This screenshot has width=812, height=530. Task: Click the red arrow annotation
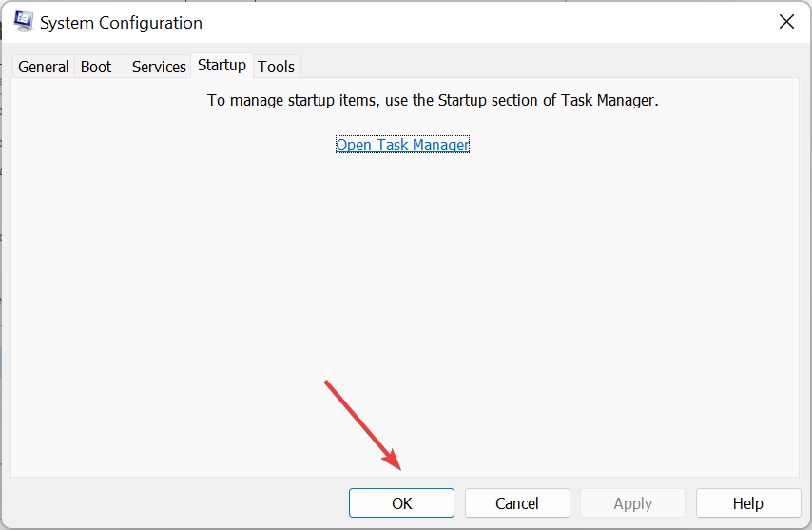pyautogui.click(x=362, y=424)
